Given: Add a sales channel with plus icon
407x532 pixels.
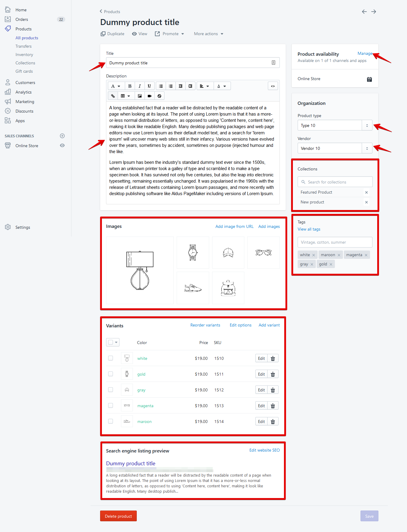Looking at the screenshot, I should point(62,136).
